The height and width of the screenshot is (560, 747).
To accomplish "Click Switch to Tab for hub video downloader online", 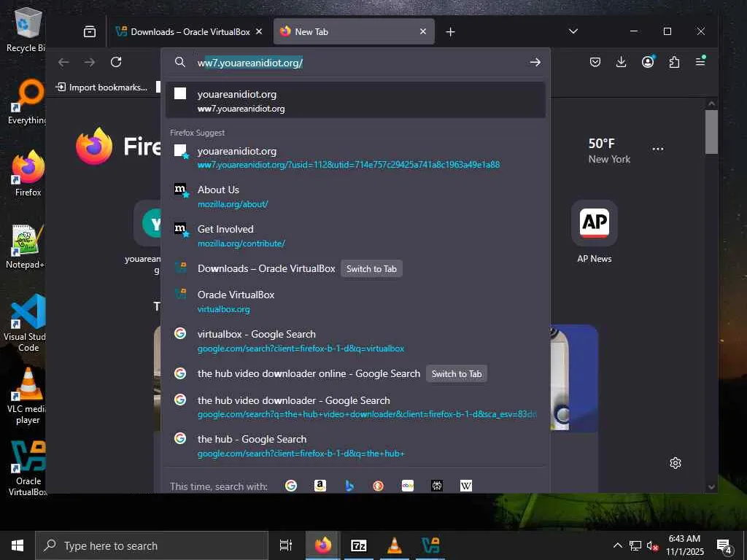I will 457,374.
